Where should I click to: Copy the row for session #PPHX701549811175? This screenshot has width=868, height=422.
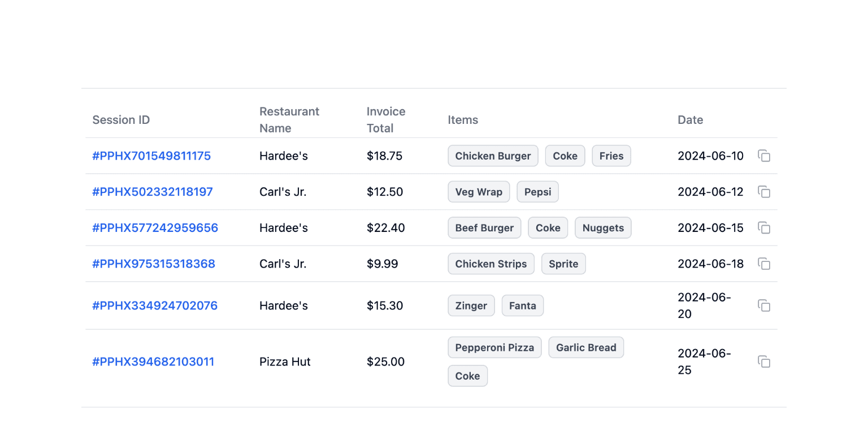click(764, 156)
